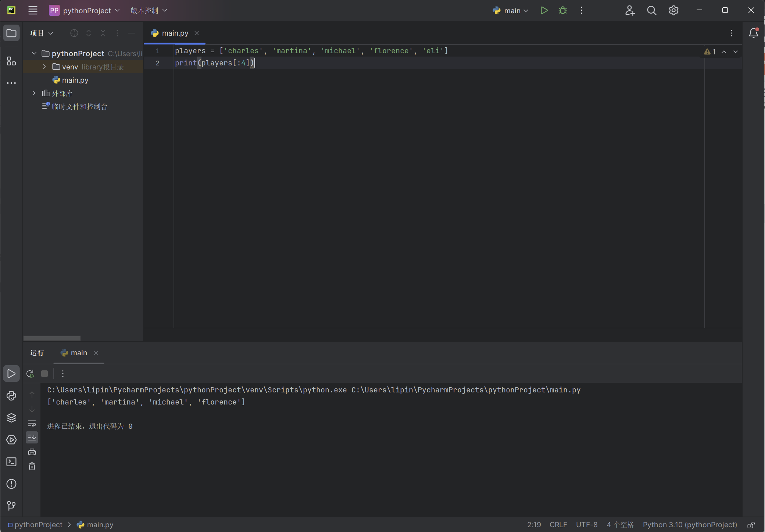Open notifications bell
Viewport: 765px width, 532px height.
point(753,33)
